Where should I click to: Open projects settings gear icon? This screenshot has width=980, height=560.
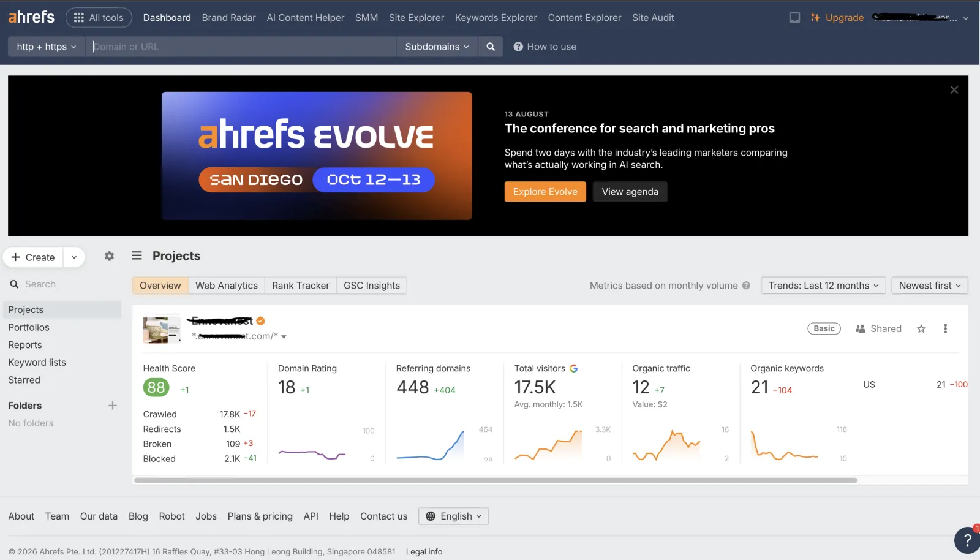pos(109,256)
